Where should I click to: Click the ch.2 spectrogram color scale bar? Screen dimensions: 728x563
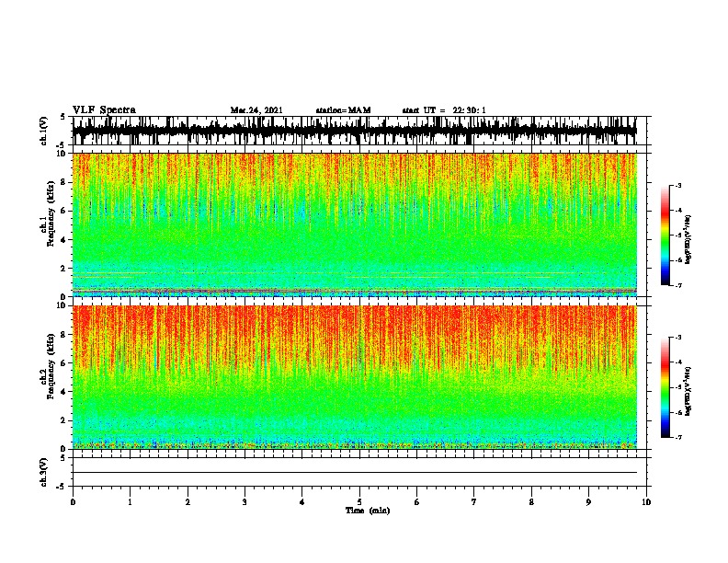pyautogui.click(x=665, y=387)
